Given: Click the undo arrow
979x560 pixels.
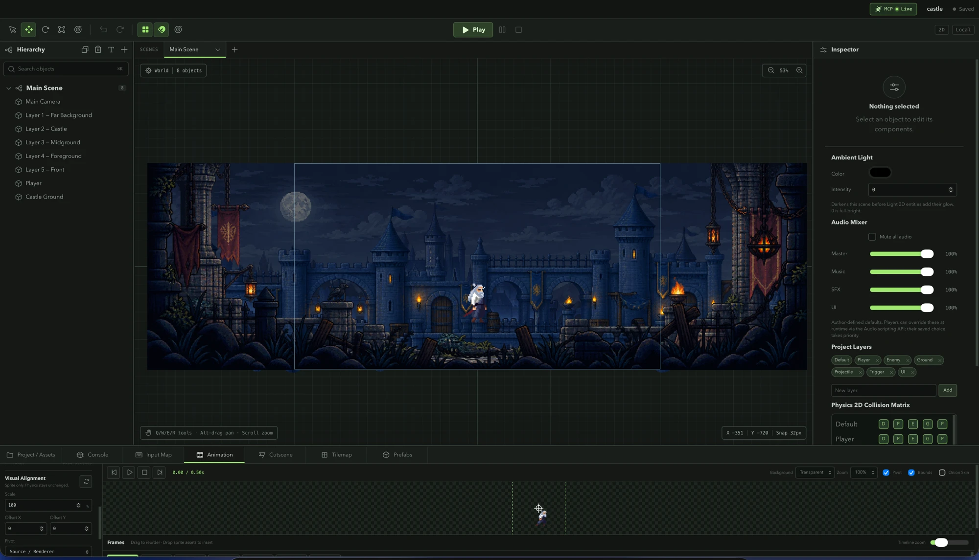Looking at the screenshot, I should 103,30.
